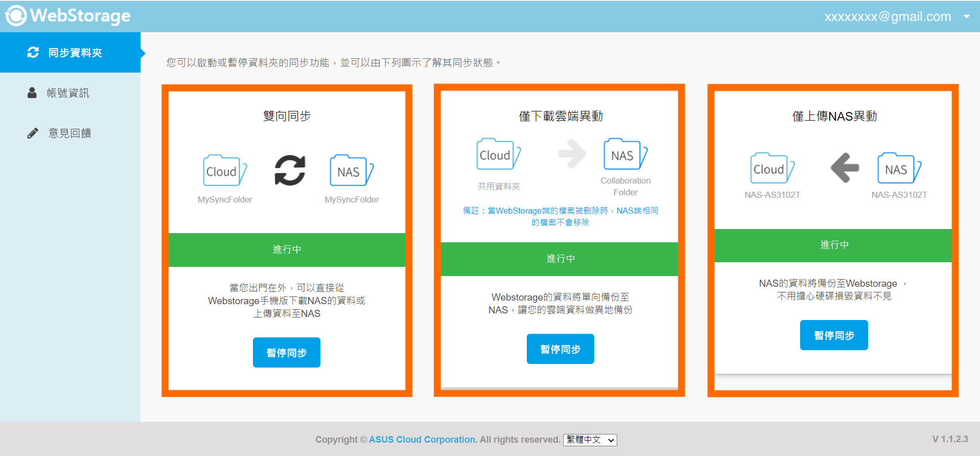Click the Collaboration Folder label
Image resolution: width=980 pixels, height=456 pixels.
point(625,186)
